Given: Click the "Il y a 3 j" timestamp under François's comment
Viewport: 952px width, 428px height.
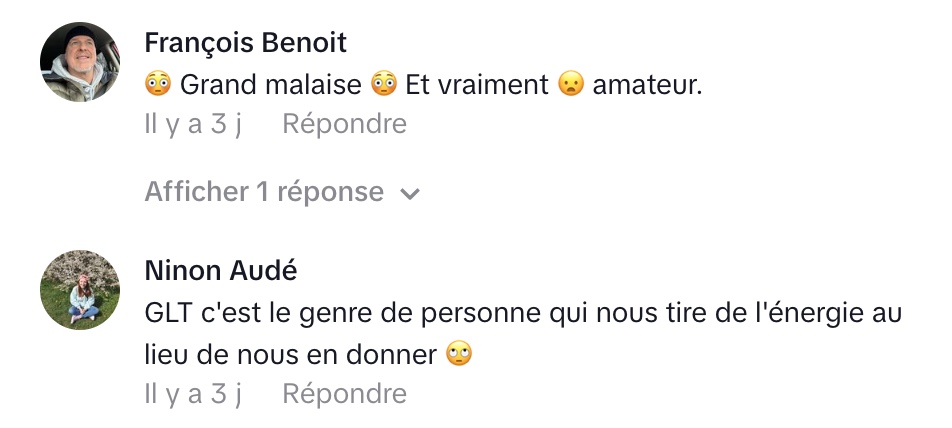Looking at the screenshot, I should click(x=193, y=124).
